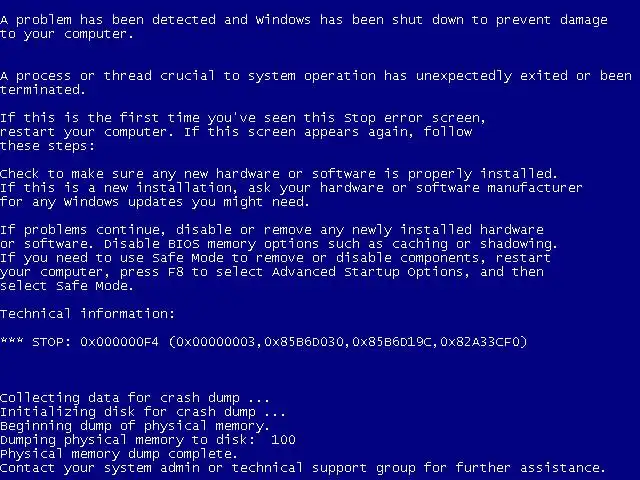Click 'Physical memory dump complete.' line

119,454
